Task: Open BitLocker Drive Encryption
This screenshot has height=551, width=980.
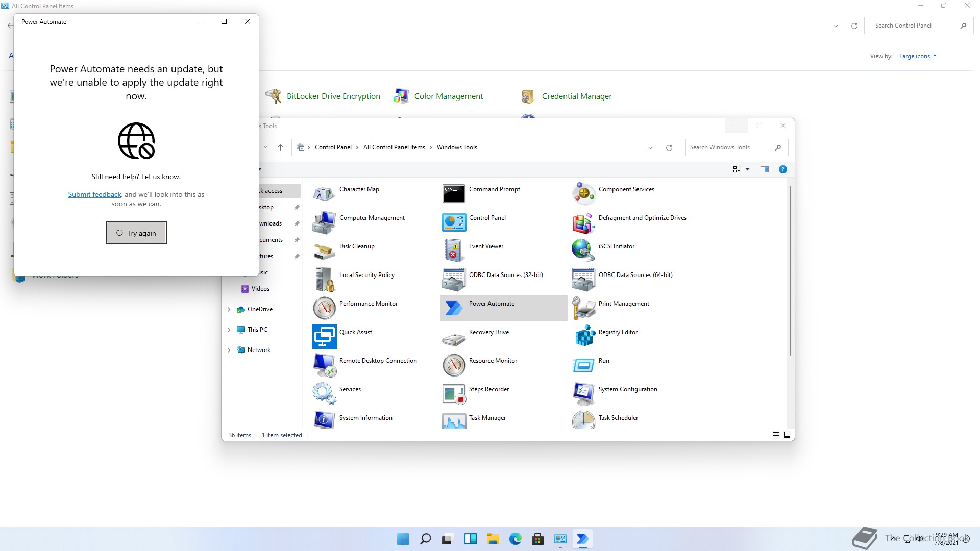Action: 323,96
